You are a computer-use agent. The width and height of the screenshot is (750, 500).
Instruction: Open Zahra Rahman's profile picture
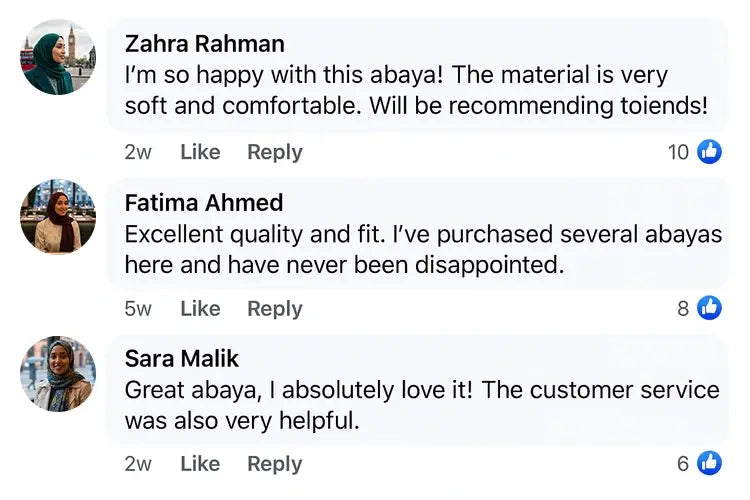(x=58, y=57)
